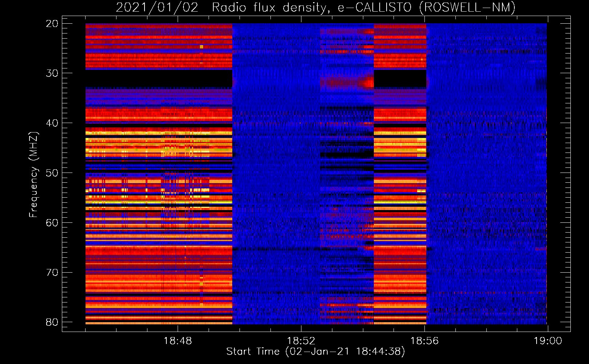Click the 18:56 time tick label
This screenshot has width=589, height=364.
pyautogui.click(x=424, y=341)
